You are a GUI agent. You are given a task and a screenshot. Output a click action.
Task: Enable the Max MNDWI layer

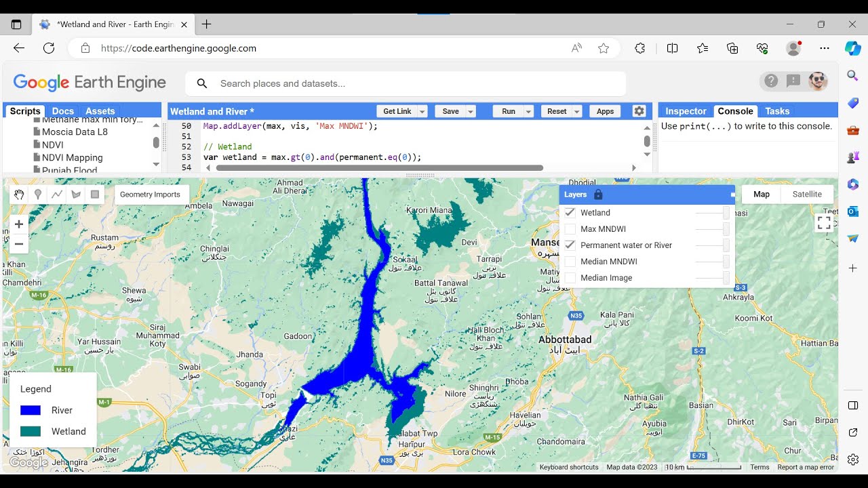point(570,229)
